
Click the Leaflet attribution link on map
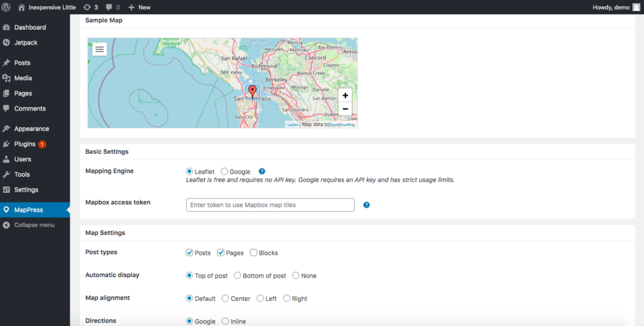click(x=292, y=124)
